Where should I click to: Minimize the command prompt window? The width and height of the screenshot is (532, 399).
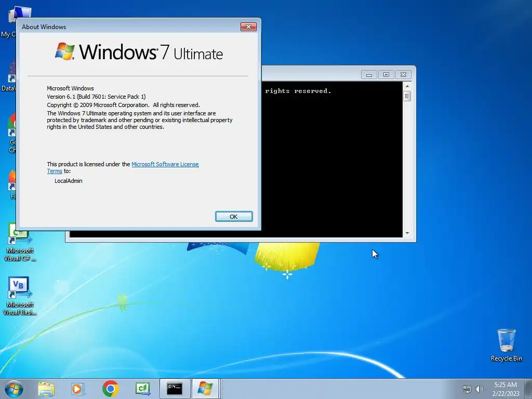click(x=369, y=75)
